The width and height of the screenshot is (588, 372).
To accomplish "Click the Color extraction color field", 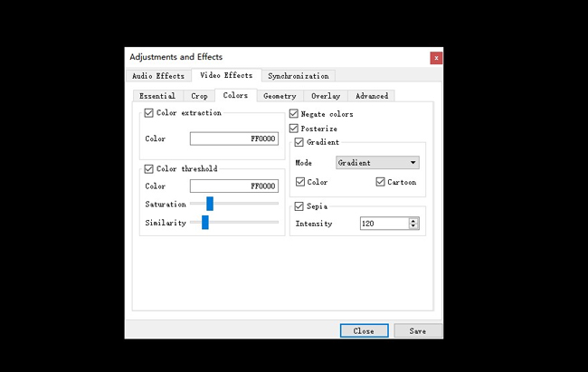I will pos(234,138).
